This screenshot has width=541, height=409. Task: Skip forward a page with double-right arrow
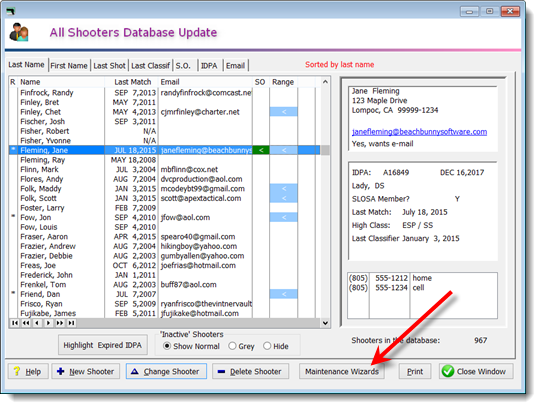tap(60, 323)
